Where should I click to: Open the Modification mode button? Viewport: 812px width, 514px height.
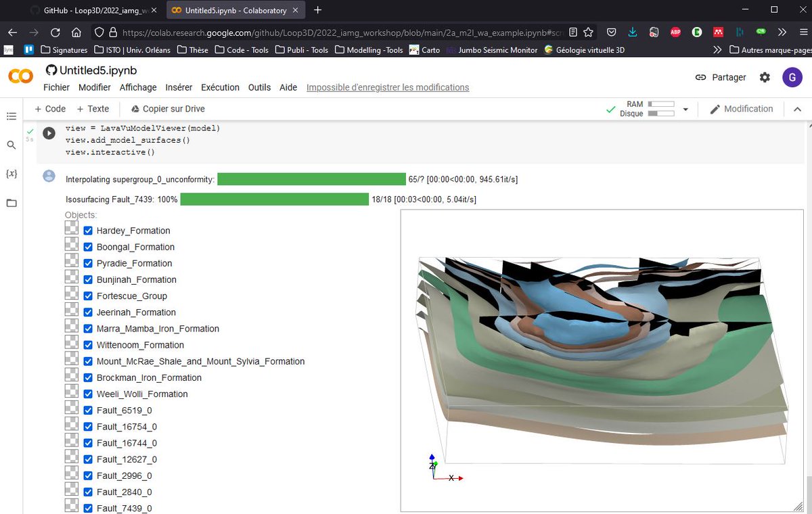click(x=741, y=109)
